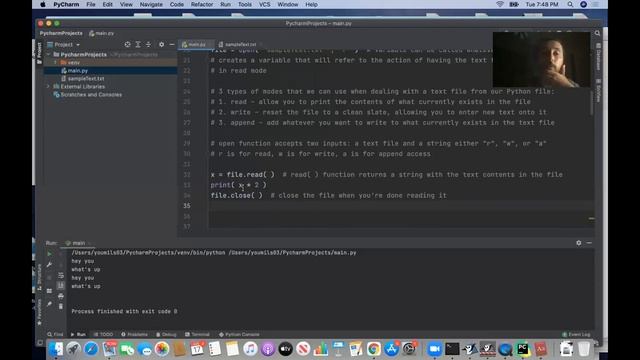
Task: Click the Run tool window button
Action: 78,334
